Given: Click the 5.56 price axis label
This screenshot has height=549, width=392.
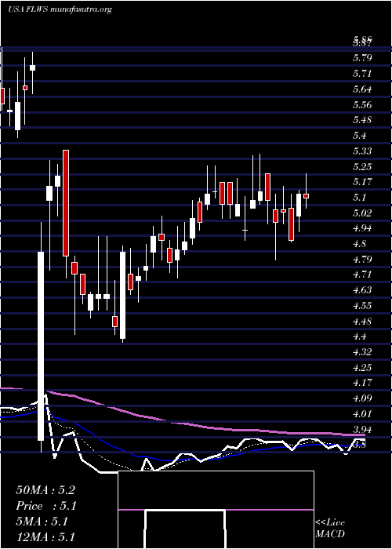Looking at the screenshot, I should click(362, 104).
